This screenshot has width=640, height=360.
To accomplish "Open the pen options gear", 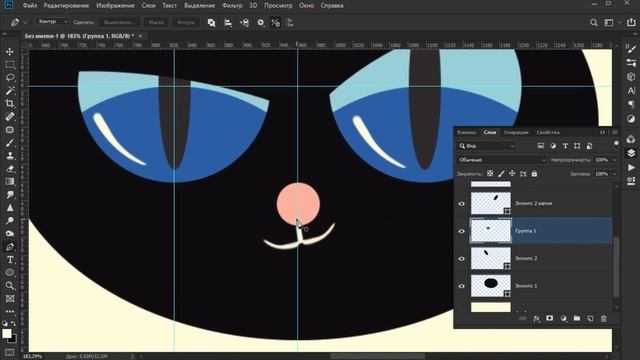I will tap(261, 23).
